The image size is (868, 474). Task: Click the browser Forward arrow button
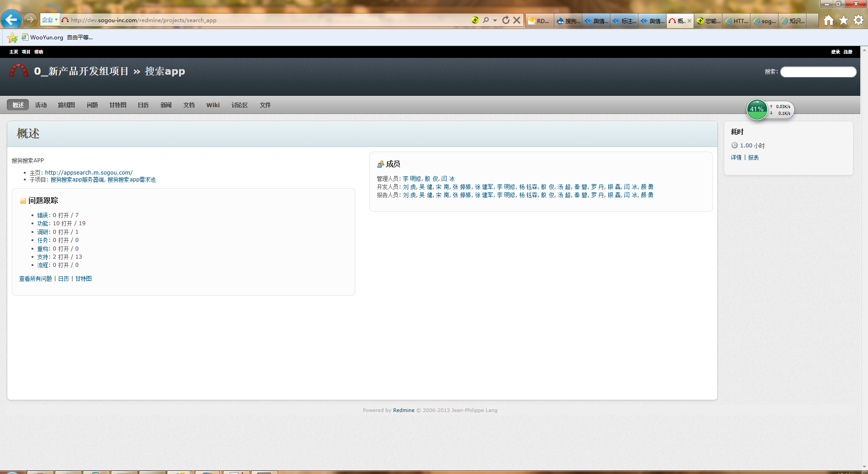click(30, 19)
